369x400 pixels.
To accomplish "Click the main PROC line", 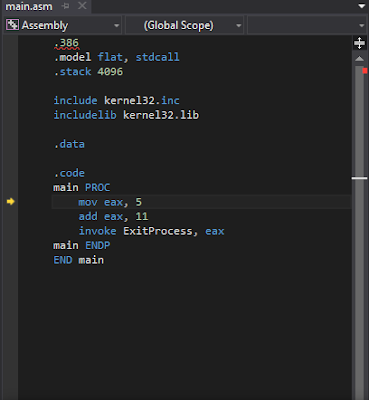I will [82, 187].
